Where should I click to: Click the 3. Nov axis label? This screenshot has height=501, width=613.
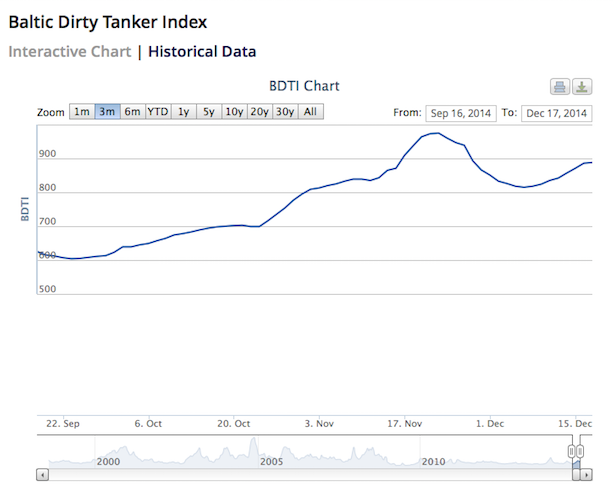coord(319,424)
